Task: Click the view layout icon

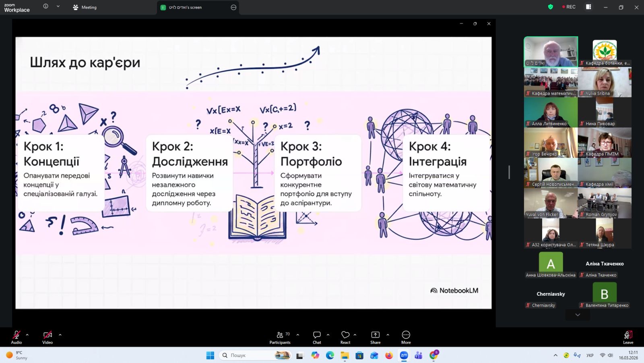Action: [x=588, y=7]
